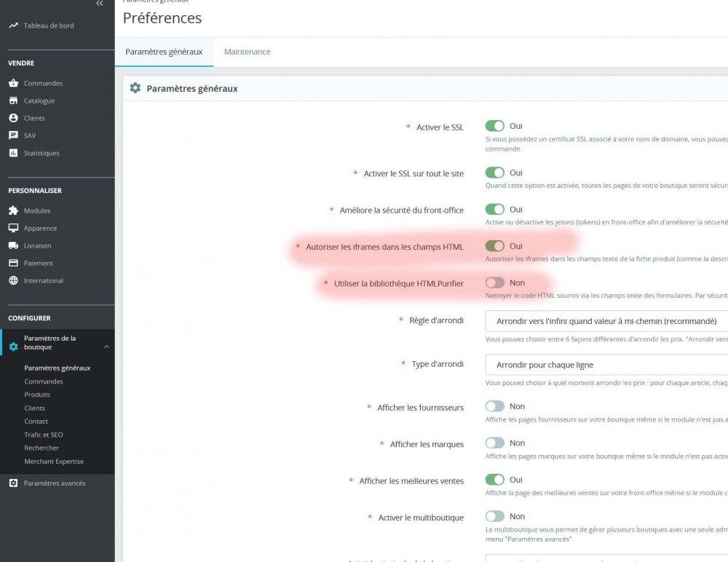Click the Commandes basket icon under Vendre
Image resolution: width=728 pixels, height=562 pixels.
pyautogui.click(x=13, y=83)
